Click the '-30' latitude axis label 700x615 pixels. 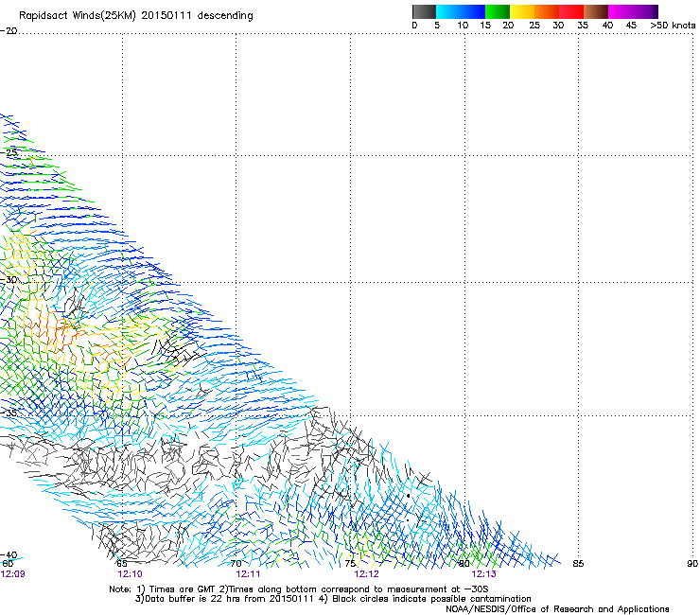tap(9, 279)
